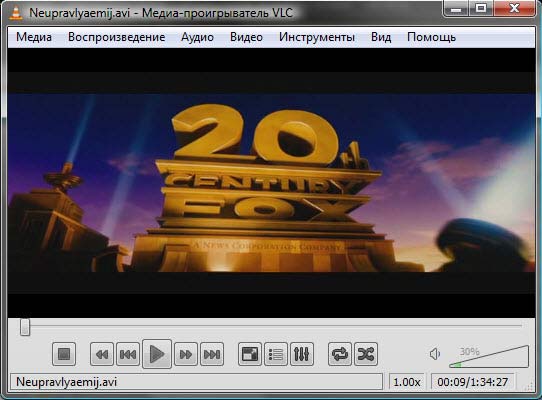
Task: Maximize the VLC window
Action: coord(481,8)
